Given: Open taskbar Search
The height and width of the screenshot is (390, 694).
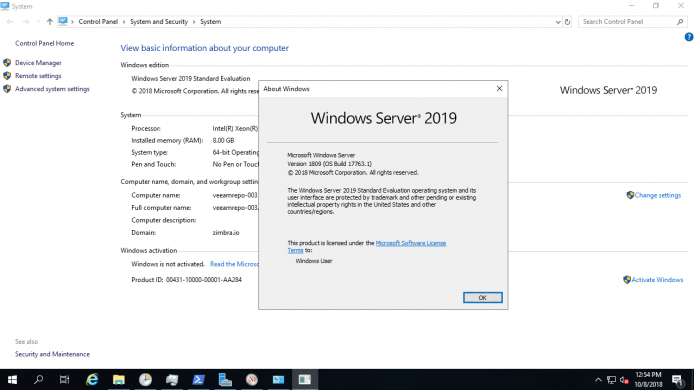Looking at the screenshot, I should pos(39,380).
